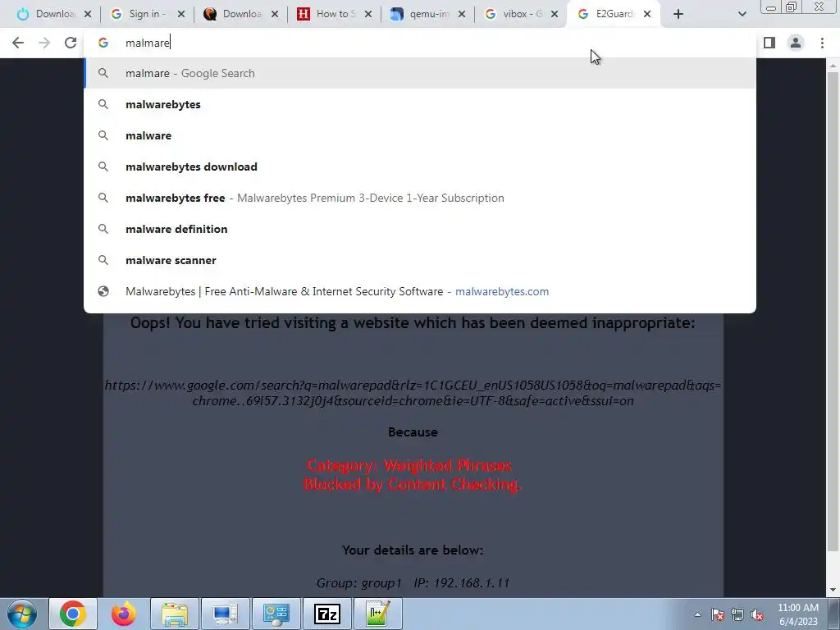Open Windows Explorer from taskbar
This screenshot has height=630, width=840.
[175, 614]
